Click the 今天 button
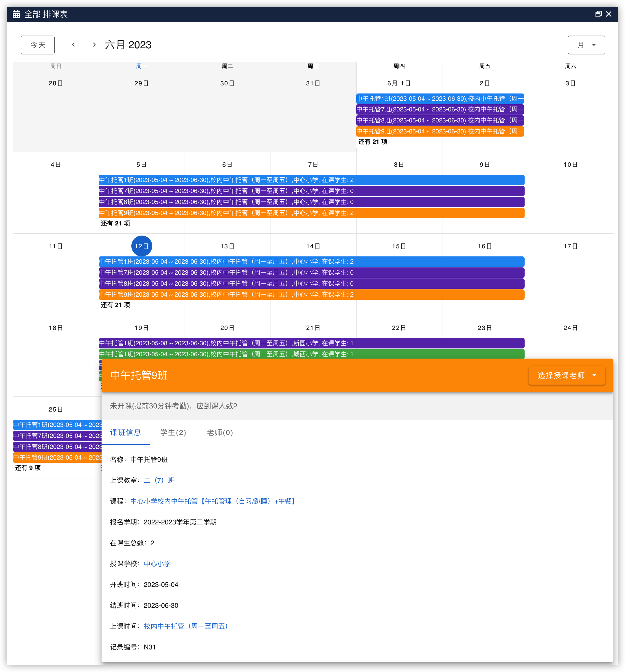Viewport: 625px width, 672px height. (x=38, y=45)
